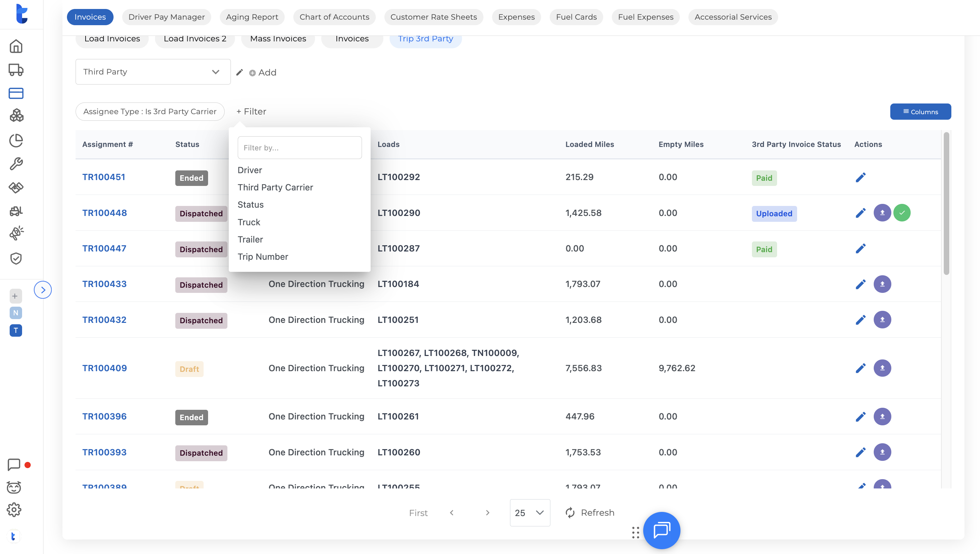Viewport: 980px width, 554px height.
Task: Approve the TR100448 invoice with the green checkmark
Action: [902, 213]
